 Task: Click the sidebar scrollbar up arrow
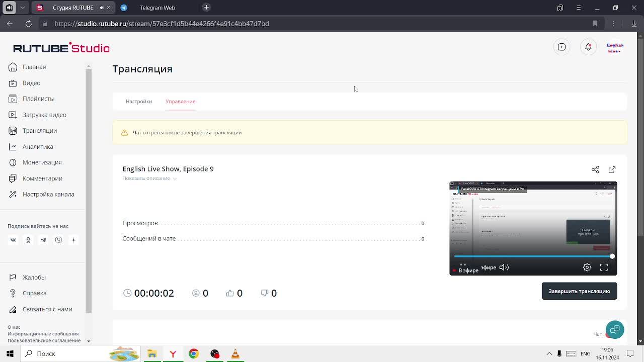point(89,66)
